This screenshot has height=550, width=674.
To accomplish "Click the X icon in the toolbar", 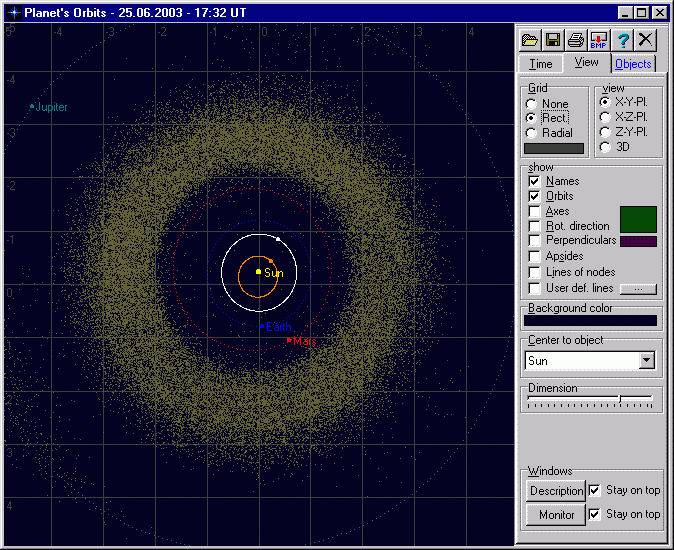I will 645,40.
